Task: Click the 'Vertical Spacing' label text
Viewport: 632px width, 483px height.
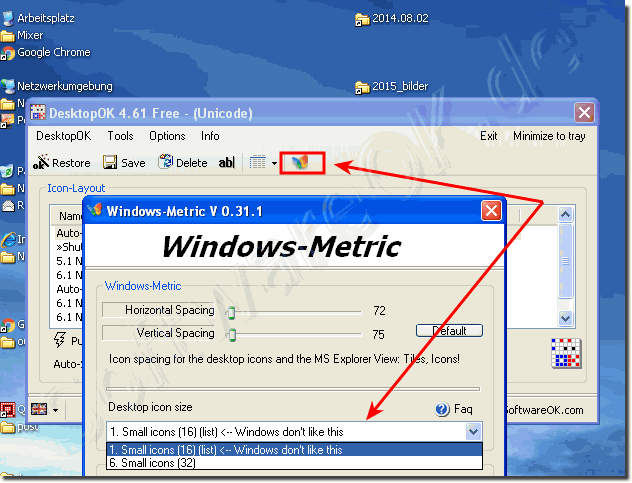Action: point(175,333)
